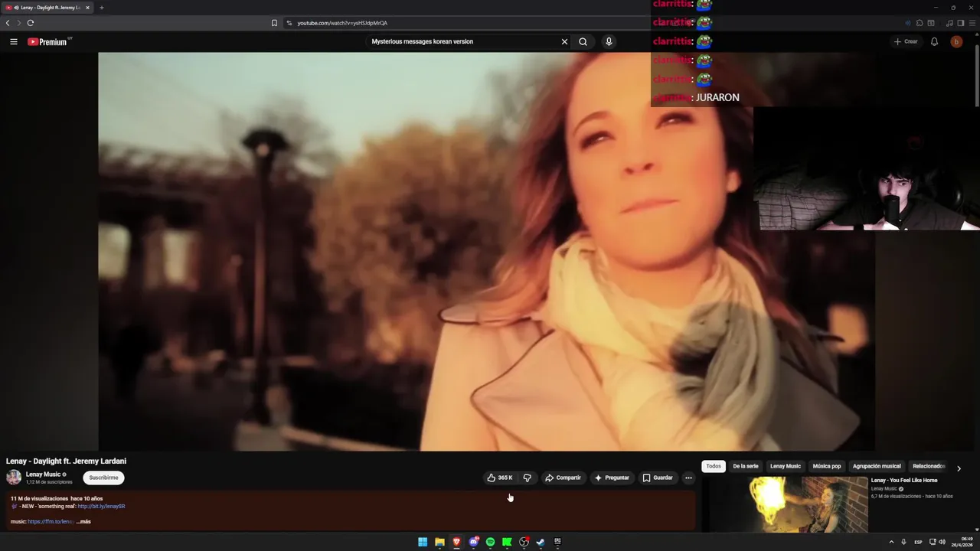Click the video player to pause
The width and height of the screenshot is (980, 551).
(486, 251)
